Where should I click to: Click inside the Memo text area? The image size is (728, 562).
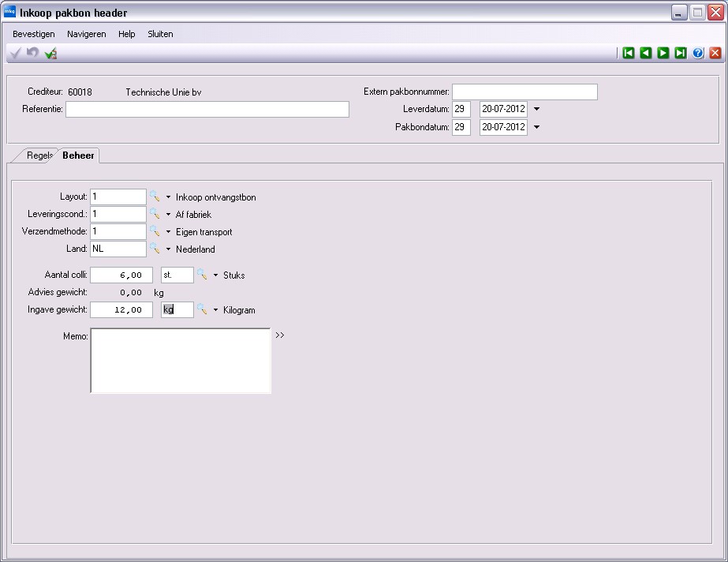click(x=181, y=361)
